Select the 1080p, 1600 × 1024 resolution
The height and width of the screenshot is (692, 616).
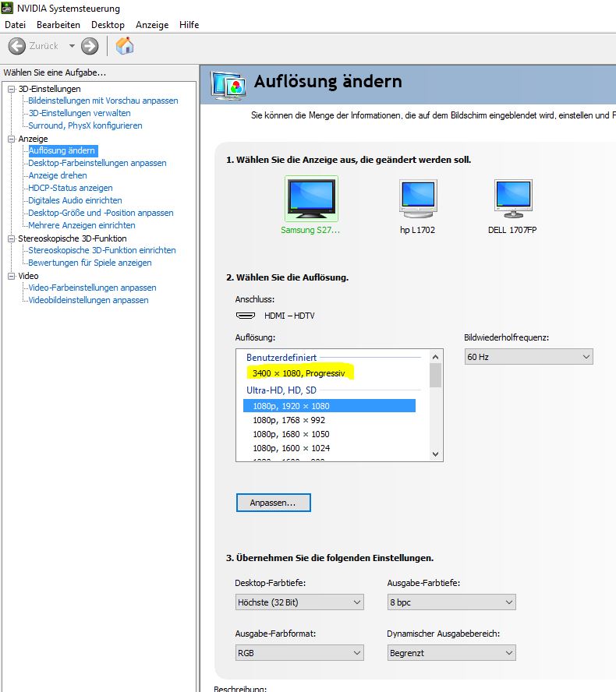[292, 448]
